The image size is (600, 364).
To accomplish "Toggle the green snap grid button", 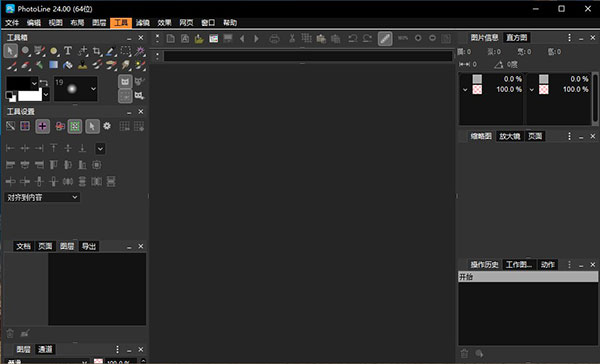I will [x=75, y=126].
